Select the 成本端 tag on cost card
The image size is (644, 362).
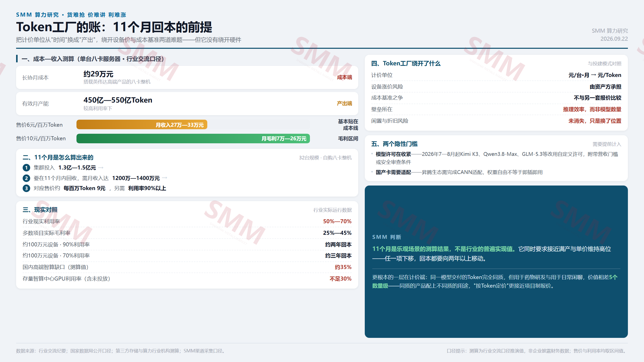pos(344,77)
